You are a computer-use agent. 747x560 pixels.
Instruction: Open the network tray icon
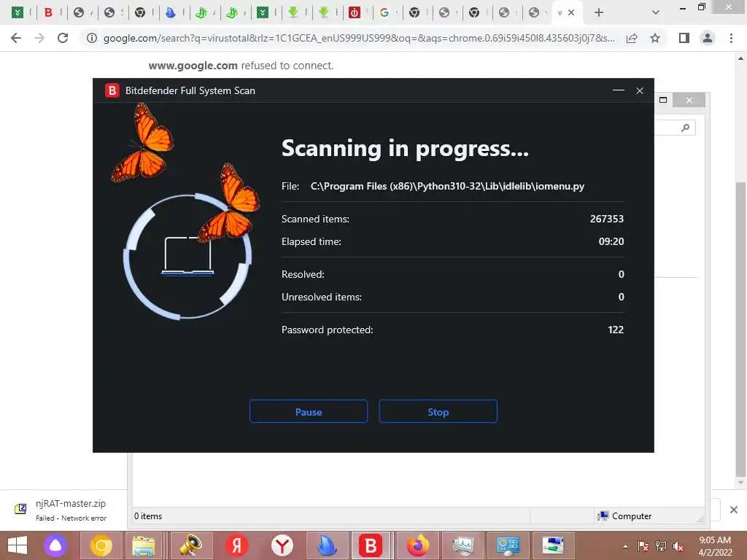(660, 546)
